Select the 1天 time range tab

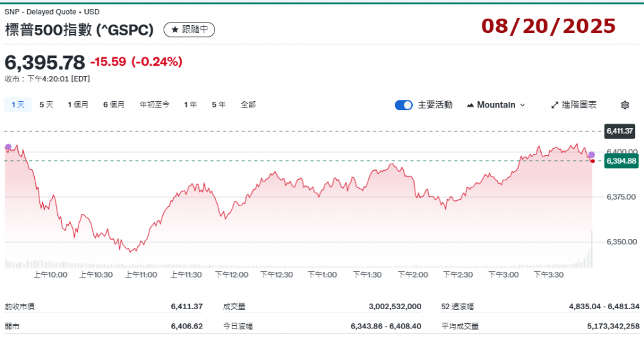coord(18,104)
